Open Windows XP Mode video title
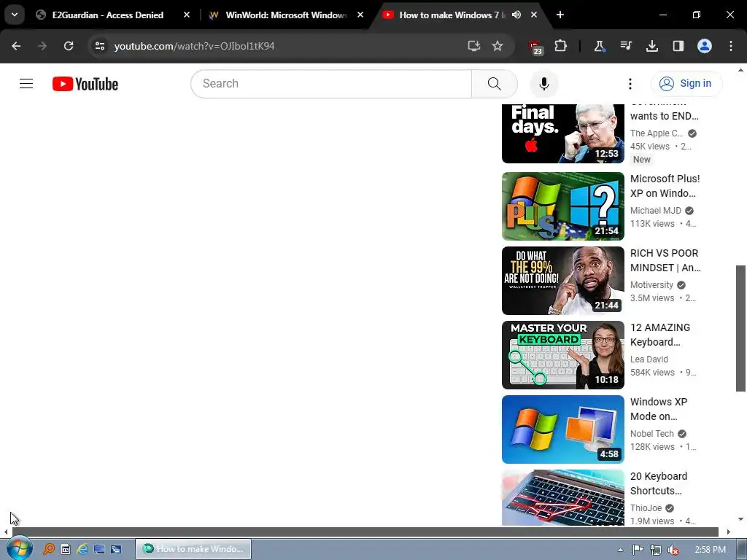Viewport: 747px width, 560px height. [x=659, y=409]
